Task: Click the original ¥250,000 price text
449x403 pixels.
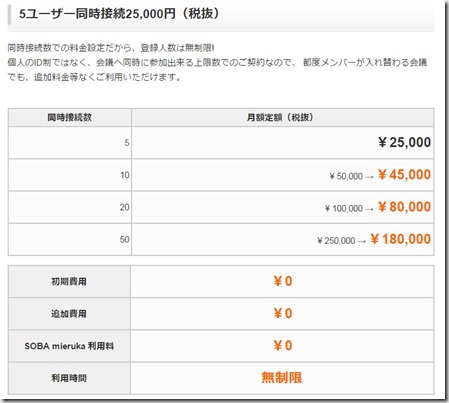Action: click(x=336, y=241)
